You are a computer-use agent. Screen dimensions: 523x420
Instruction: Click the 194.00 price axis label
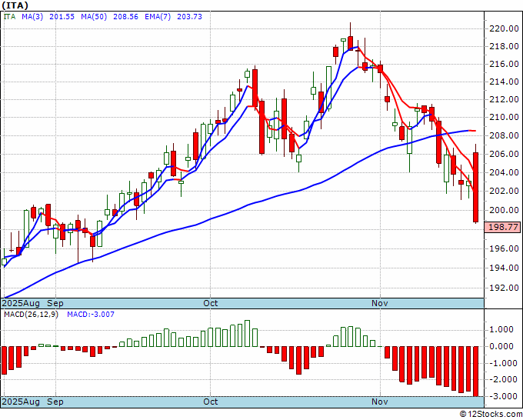[504, 268]
